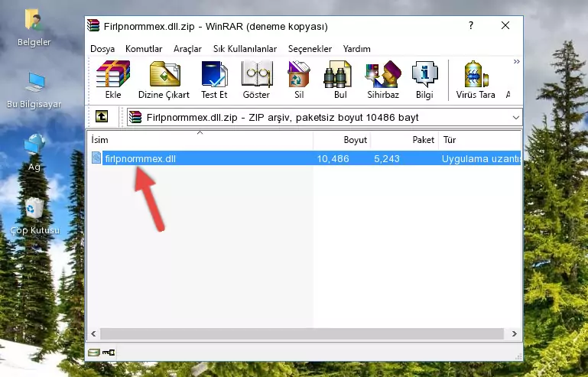Click the Dizine Çıkart extract icon
This screenshot has width=588, height=377.
pos(164,80)
